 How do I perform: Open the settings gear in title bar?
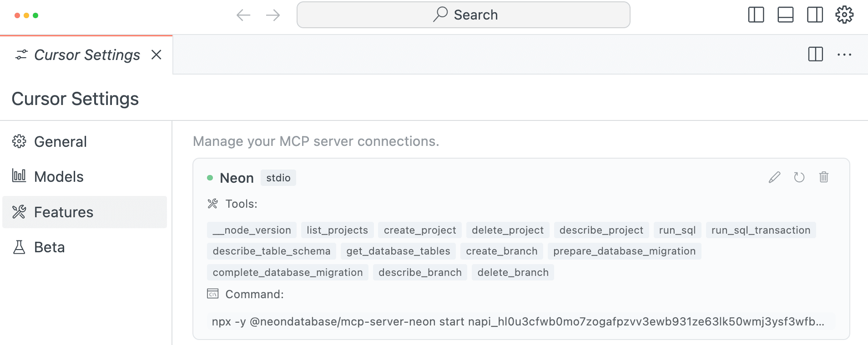tap(844, 15)
